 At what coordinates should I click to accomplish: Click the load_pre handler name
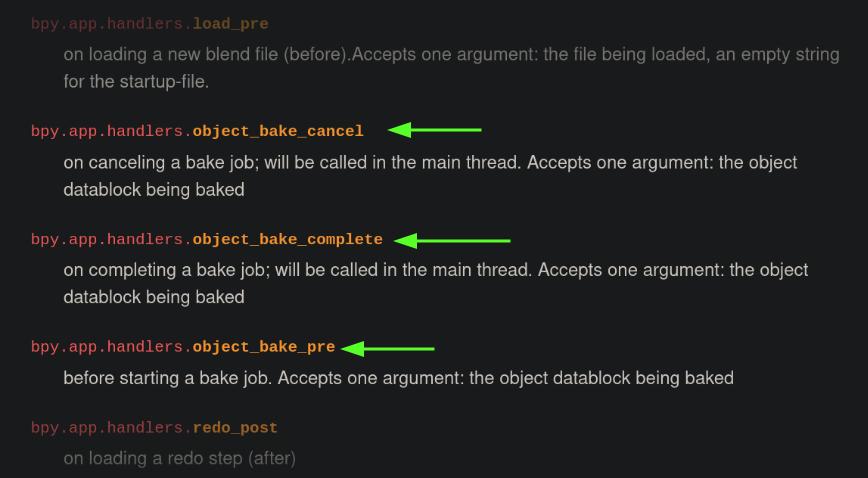click(230, 24)
